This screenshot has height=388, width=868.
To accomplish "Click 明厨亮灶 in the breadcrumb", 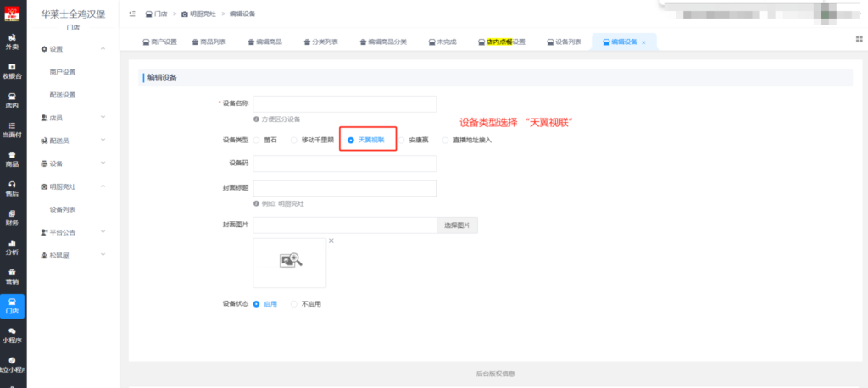I will pyautogui.click(x=198, y=14).
